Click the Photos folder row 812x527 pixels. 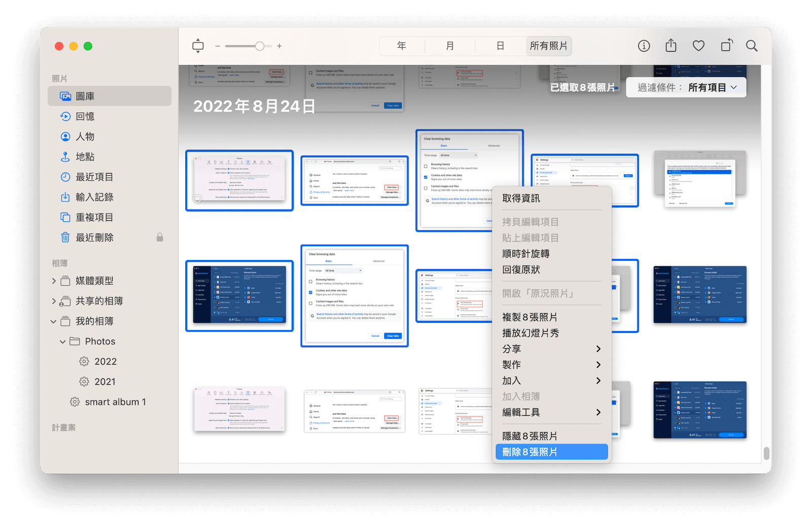pyautogui.click(x=110, y=342)
